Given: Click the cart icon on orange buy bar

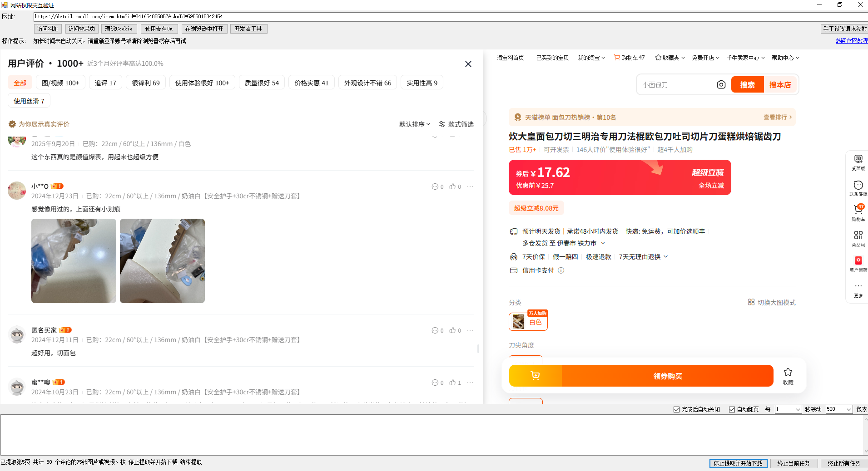Looking at the screenshot, I should pyautogui.click(x=535, y=376).
